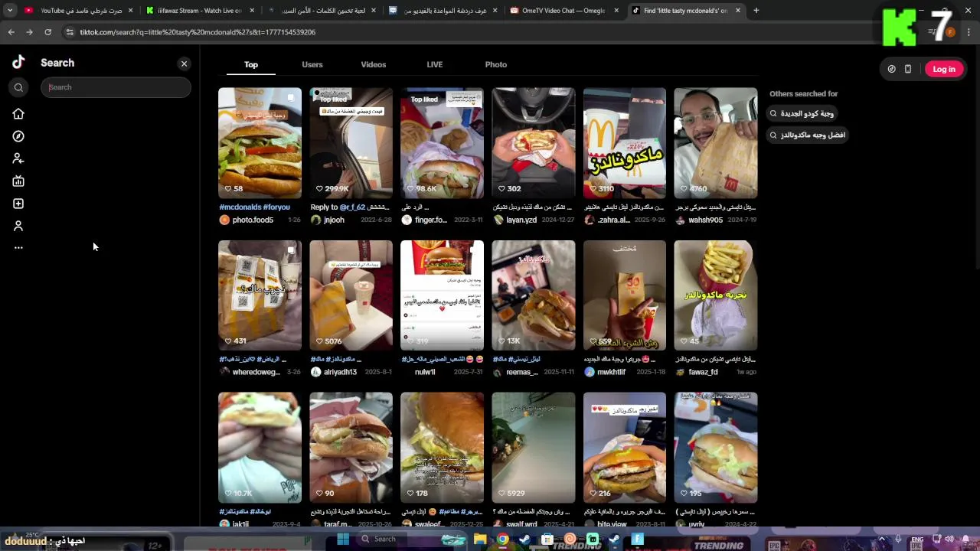Switch to the LIVE tab

tap(435, 64)
